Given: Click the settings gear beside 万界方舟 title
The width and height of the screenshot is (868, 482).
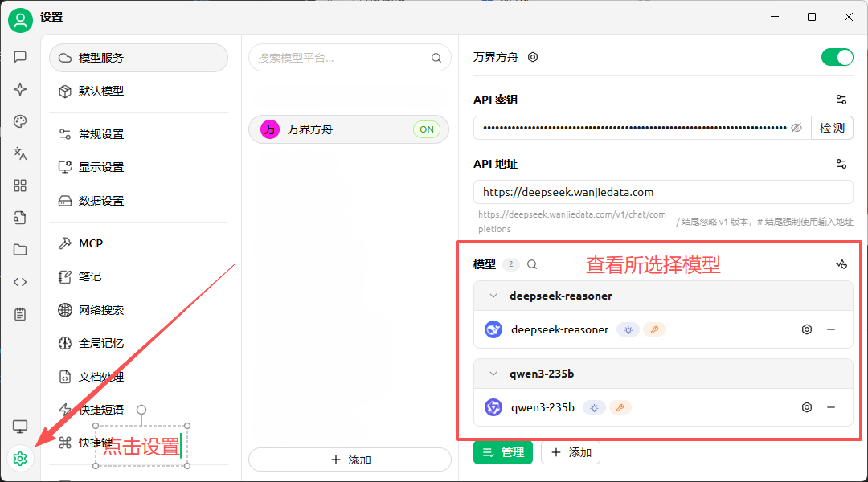Looking at the screenshot, I should [532, 58].
